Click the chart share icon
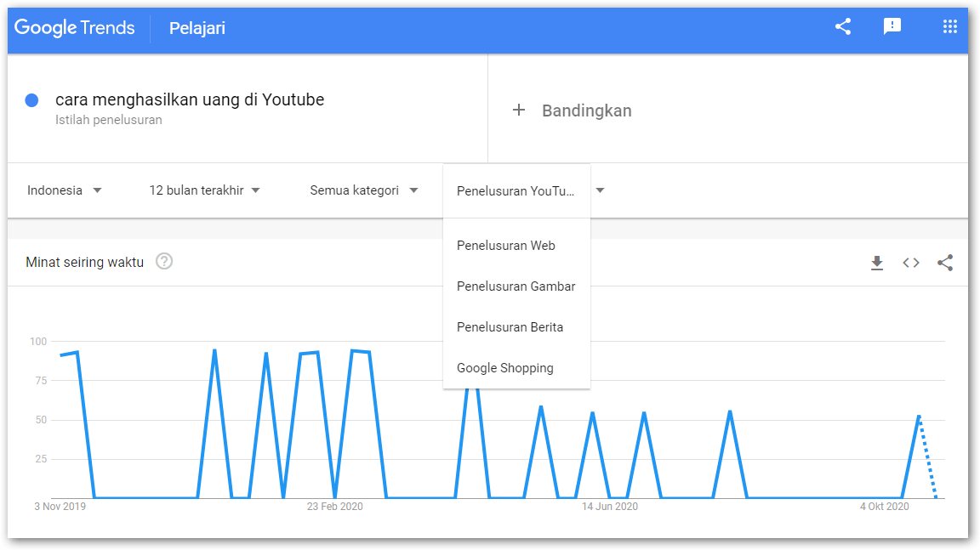The image size is (980, 550). pyautogui.click(x=945, y=263)
